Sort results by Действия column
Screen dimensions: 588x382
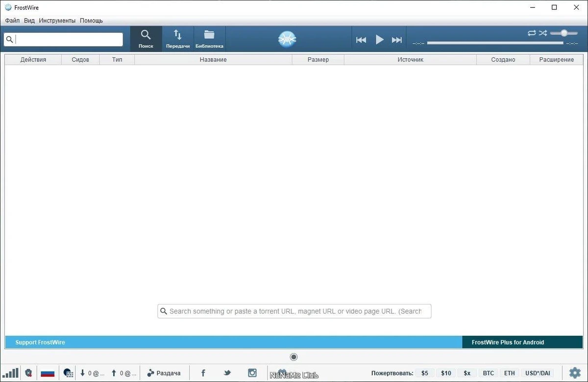(x=33, y=59)
